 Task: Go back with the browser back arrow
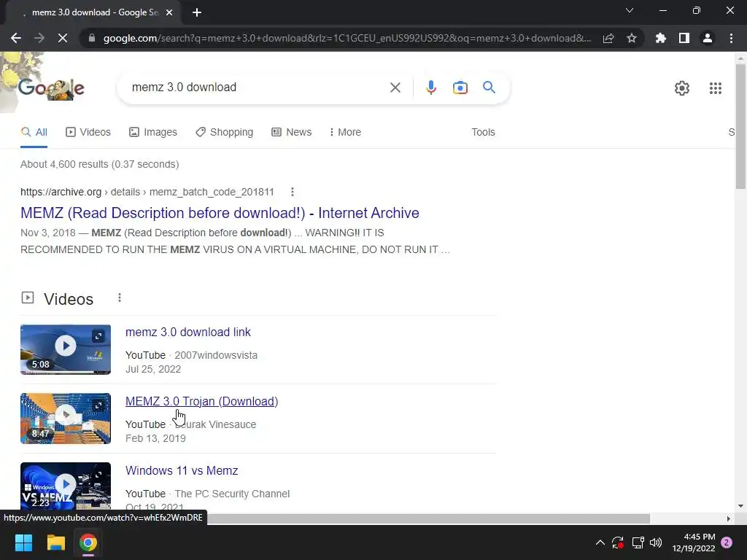coord(16,38)
